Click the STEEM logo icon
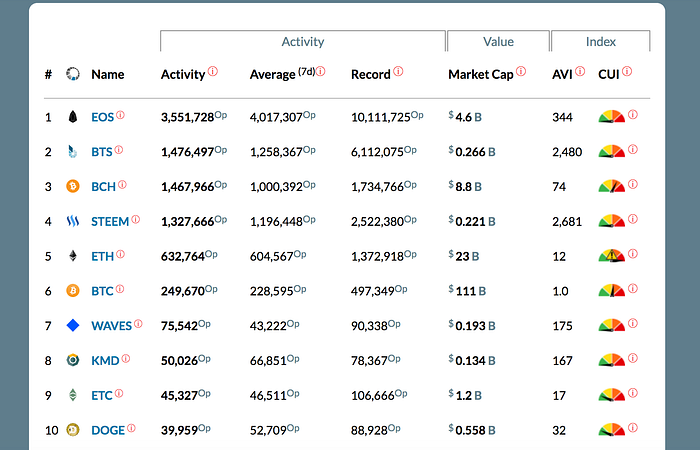This screenshot has height=450, width=700. 73,221
